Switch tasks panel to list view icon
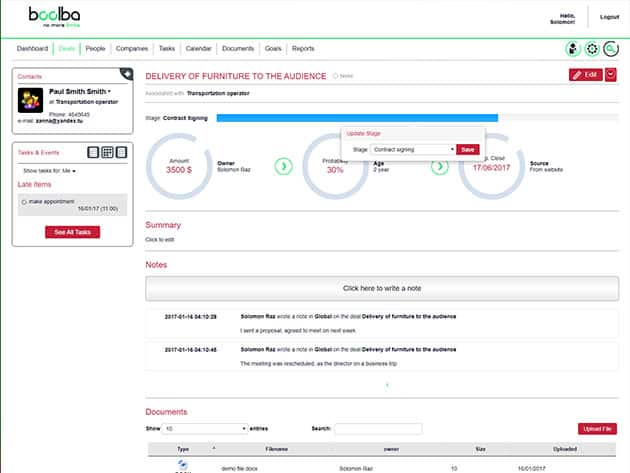630x473 pixels. pyautogui.click(x=93, y=152)
